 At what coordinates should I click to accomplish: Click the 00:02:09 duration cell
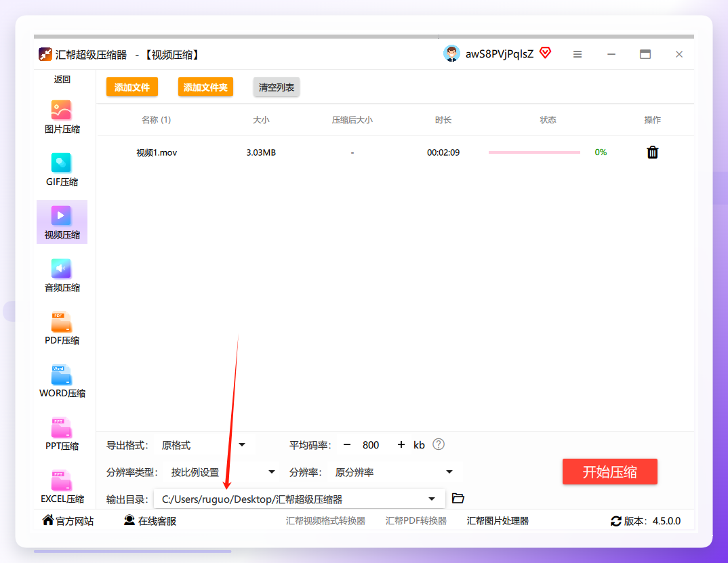443,152
